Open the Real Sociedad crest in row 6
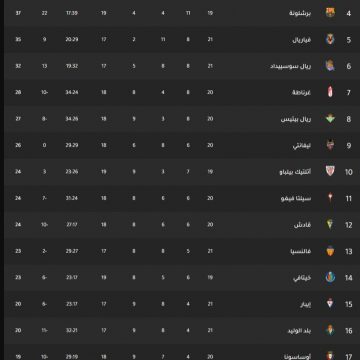 (x=330, y=66)
